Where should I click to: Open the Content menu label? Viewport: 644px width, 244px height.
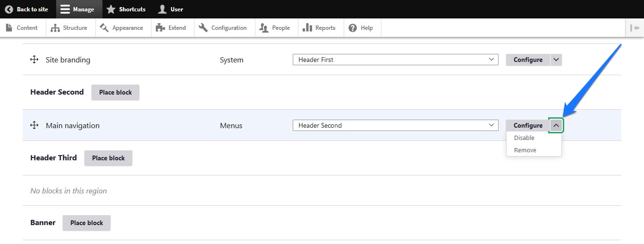pos(27,28)
